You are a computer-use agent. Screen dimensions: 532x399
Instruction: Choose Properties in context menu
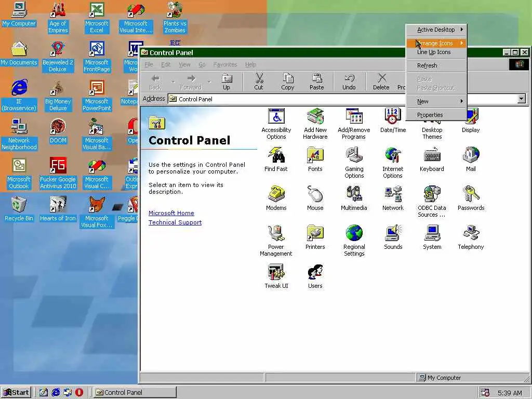click(436, 115)
